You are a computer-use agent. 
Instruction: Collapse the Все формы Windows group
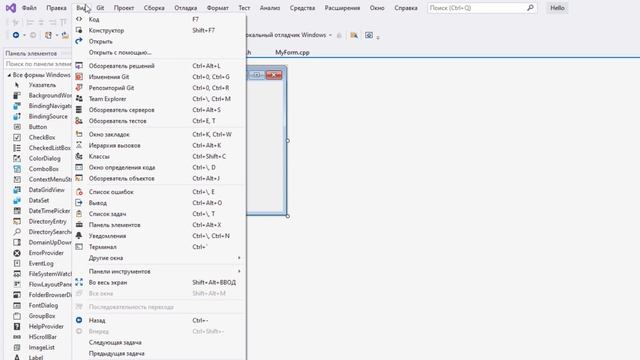(9, 75)
